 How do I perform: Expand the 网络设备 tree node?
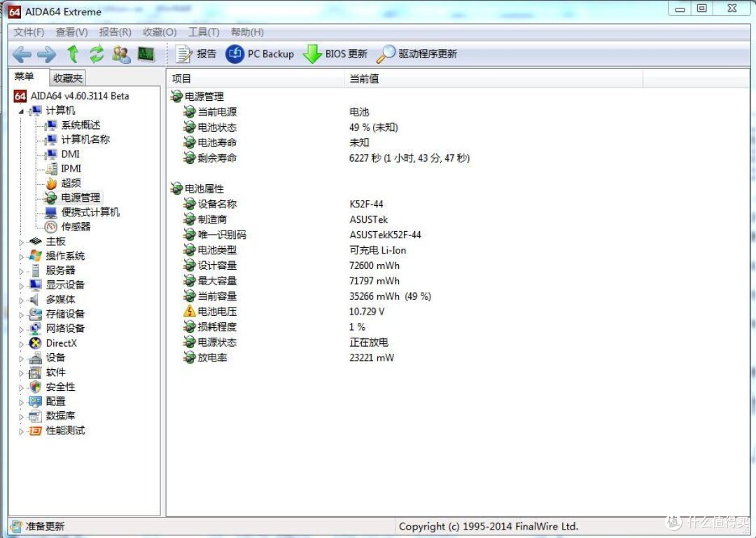[21, 329]
